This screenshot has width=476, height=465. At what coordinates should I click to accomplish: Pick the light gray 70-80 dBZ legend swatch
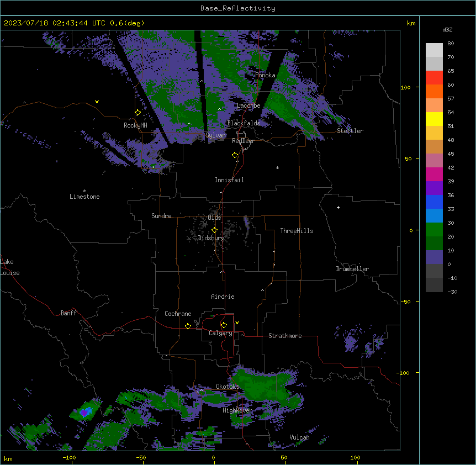[x=434, y=50]
